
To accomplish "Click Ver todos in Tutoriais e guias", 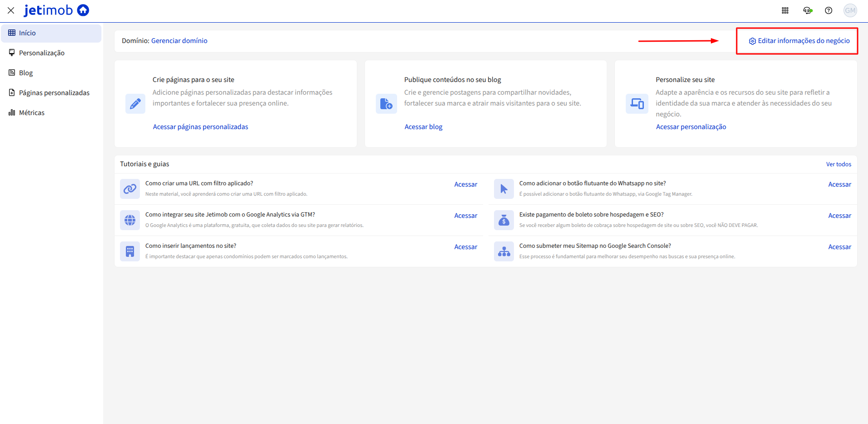I will (x=839, y=164).
